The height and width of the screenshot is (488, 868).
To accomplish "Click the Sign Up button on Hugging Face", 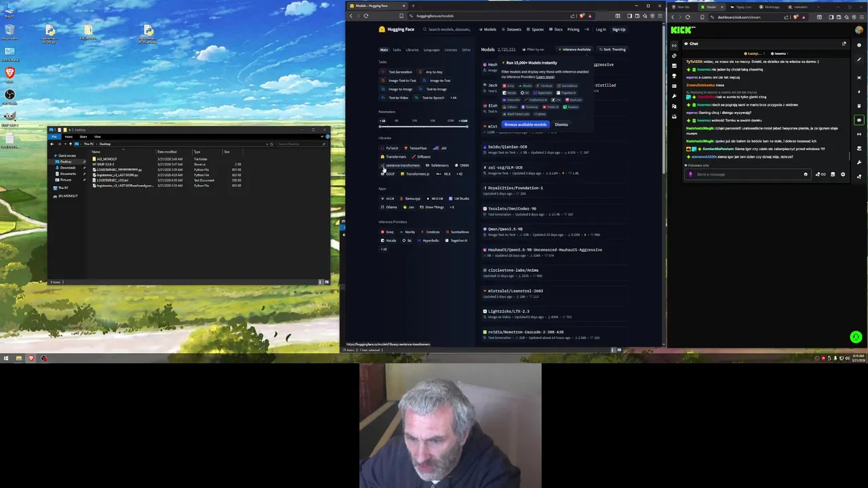I will [x=618, y=29].
